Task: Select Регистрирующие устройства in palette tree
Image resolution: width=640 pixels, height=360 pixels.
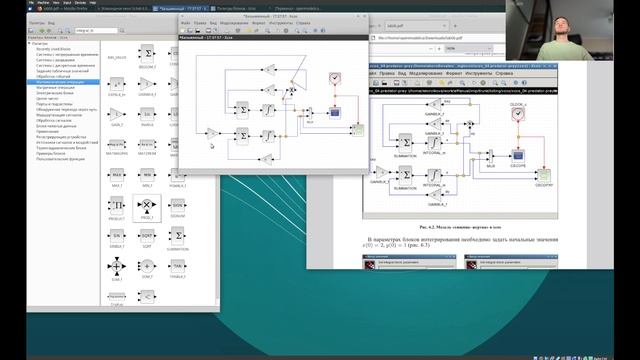Action: 61,137
